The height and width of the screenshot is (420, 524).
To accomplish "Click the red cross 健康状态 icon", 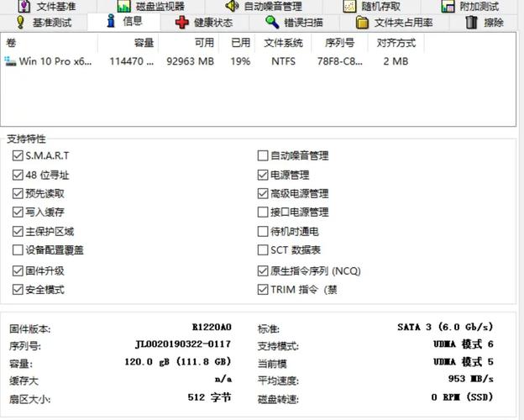I will coord(181,23).
